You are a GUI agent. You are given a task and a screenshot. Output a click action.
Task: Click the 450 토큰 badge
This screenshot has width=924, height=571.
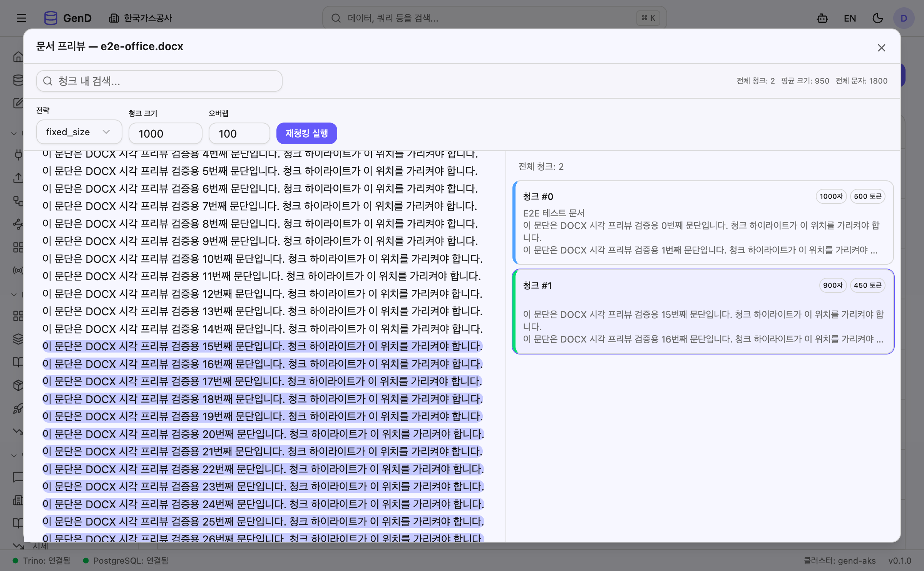868,285
